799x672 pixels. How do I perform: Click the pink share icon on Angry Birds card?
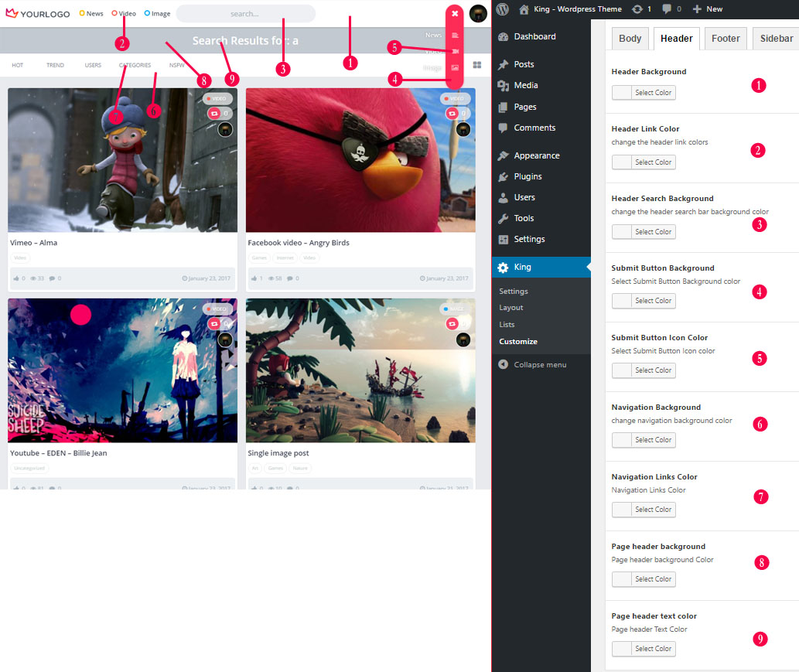(452, 113)
